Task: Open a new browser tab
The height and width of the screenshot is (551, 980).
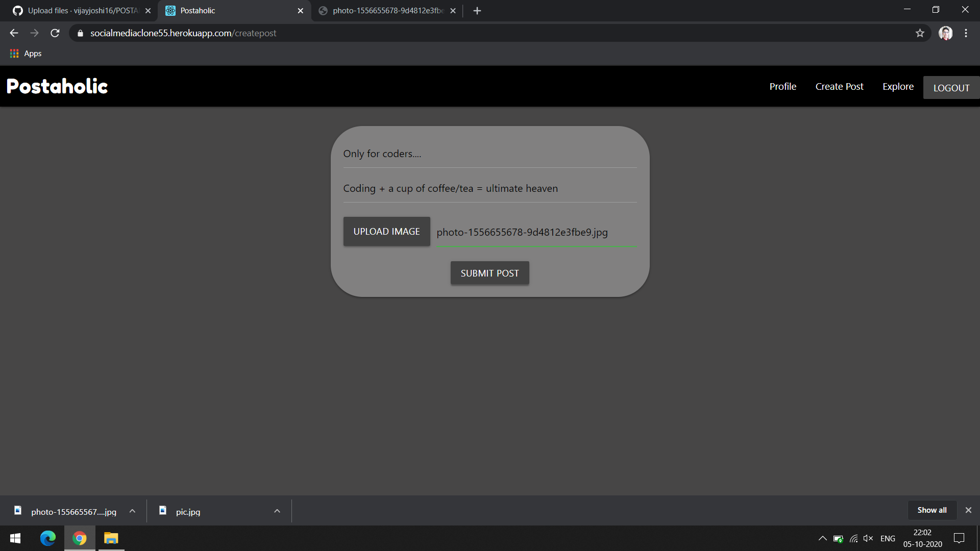Action: 477,11
